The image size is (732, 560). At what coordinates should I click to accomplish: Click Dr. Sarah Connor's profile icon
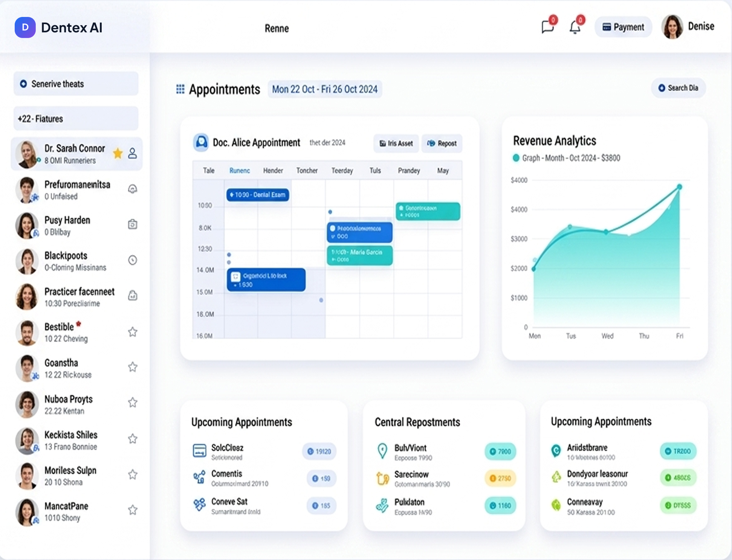point(133,153)
